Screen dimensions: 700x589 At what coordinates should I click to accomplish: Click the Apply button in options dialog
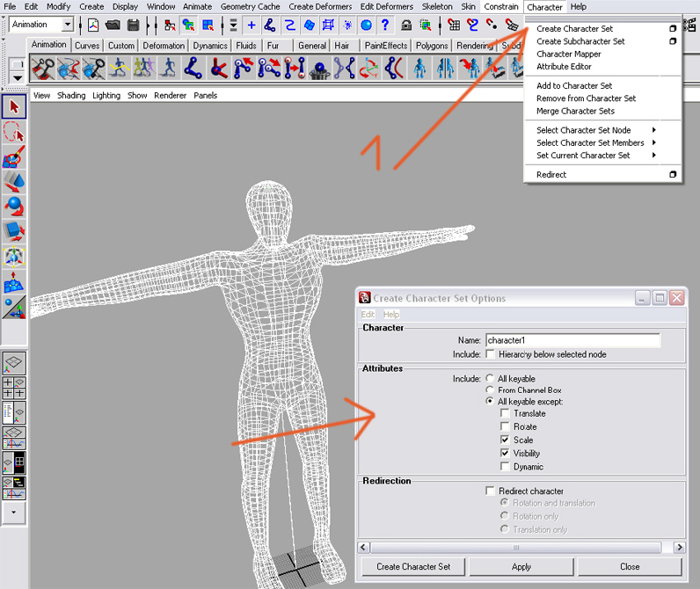(x=521, y=566)
